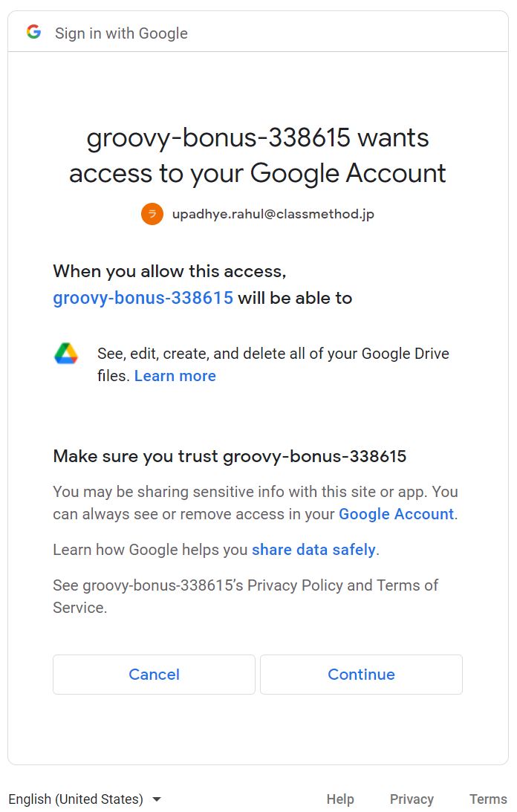Click the Google Drive icon
The height and width of the screenshot is (812, 517).
66,354
